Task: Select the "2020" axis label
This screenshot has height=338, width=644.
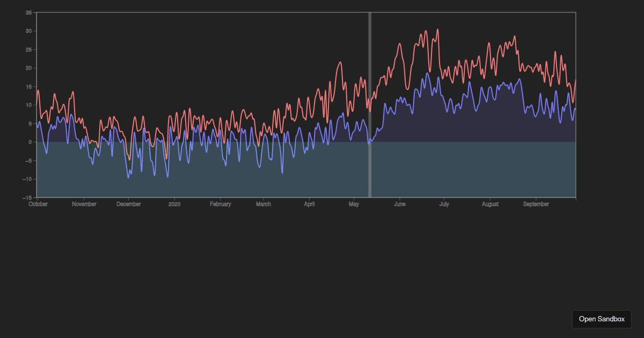Action: click(x=173, y=204)
